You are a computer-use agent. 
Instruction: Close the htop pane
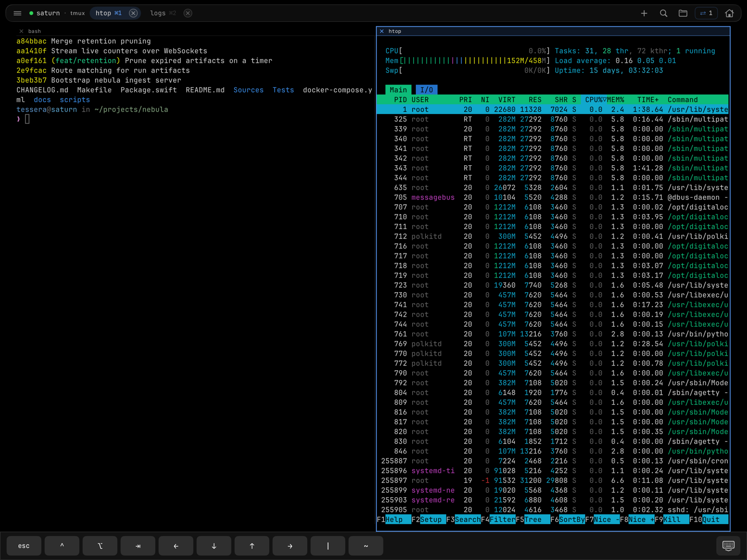pyautogui.click(x=382, y=31)
